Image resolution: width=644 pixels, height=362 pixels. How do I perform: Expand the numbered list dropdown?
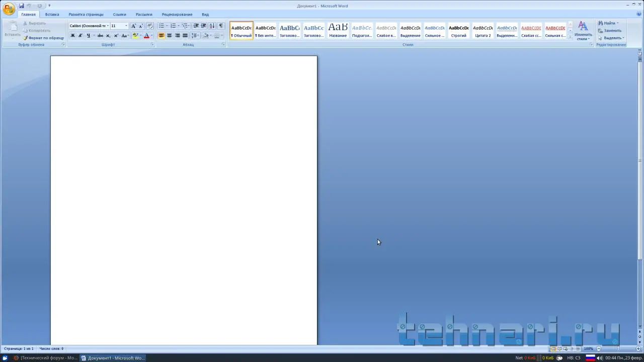(x=179, y=26)
